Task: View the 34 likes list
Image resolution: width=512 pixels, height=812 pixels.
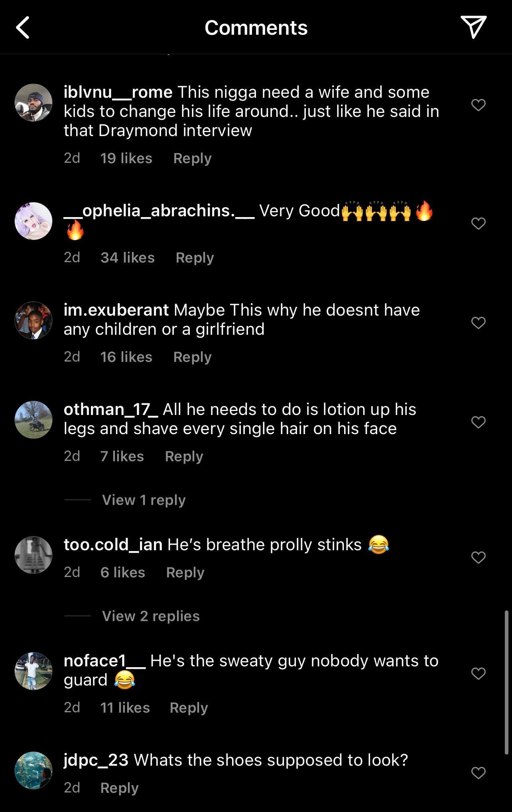Action: tap(127, 258)
